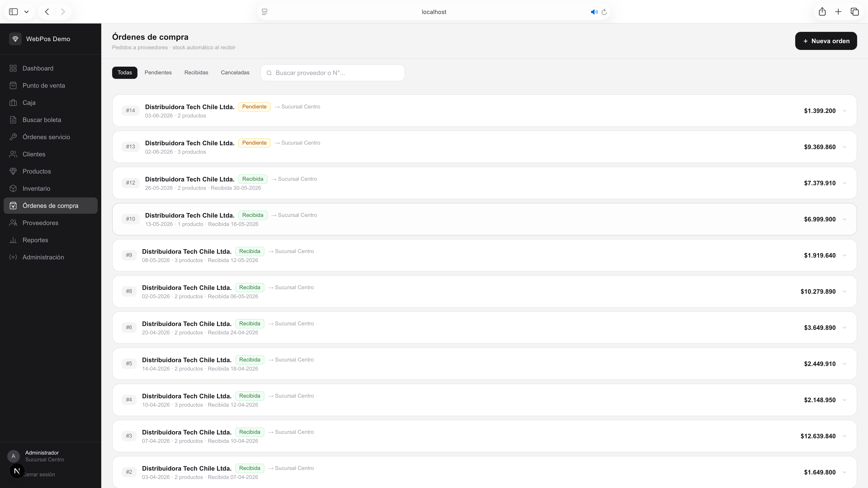Screen dimensions: 868x488
Task: Expand order #8 details chevron
Action: (x=844, y=292)
